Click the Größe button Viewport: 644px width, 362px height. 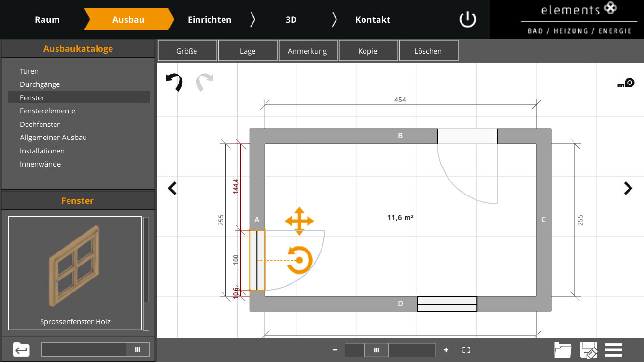click(x=187, y=51)
